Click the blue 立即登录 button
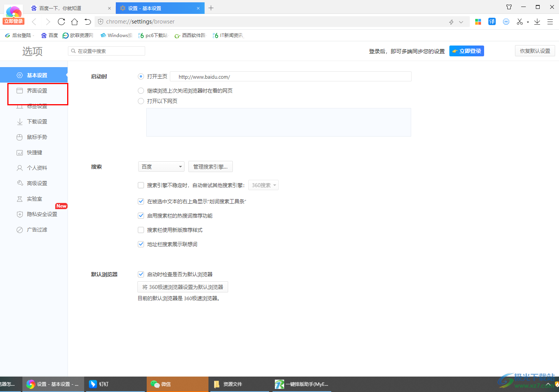 (x=466, y=51)
